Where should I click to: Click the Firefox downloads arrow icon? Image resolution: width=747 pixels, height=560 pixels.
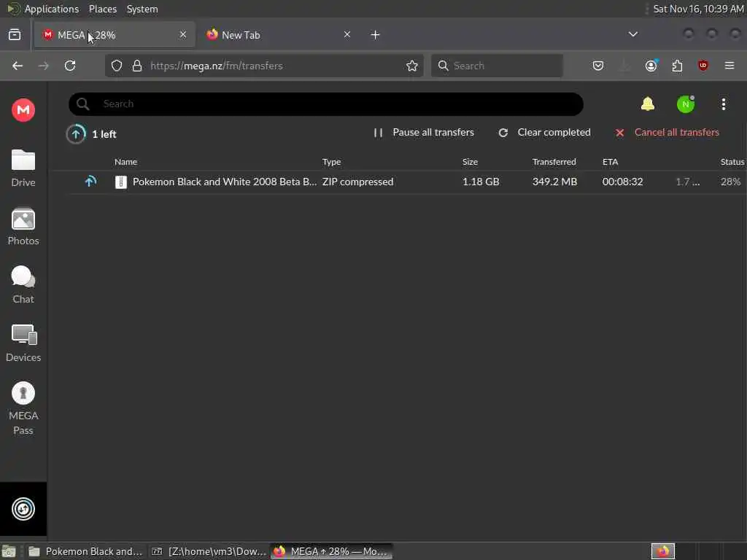tap(624, 66)
